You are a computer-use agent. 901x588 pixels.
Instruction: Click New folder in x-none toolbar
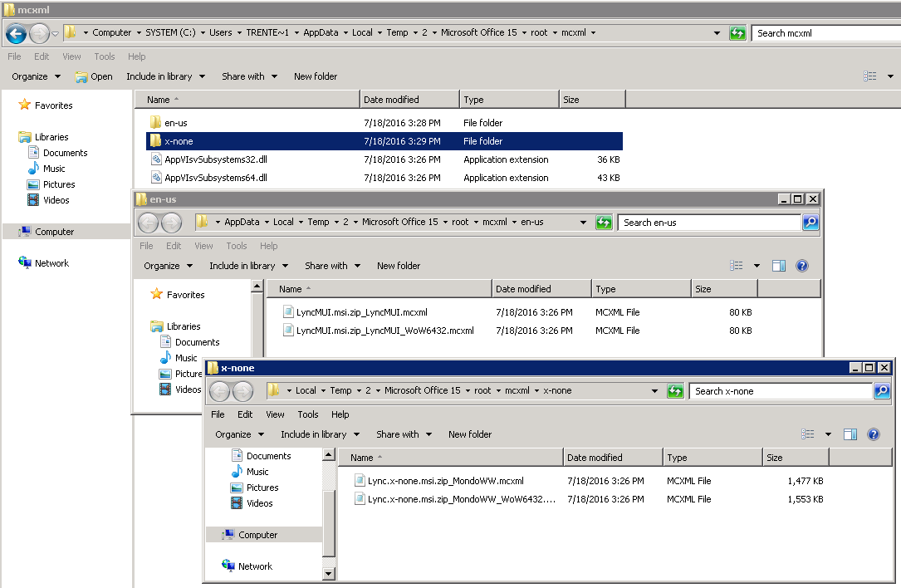470,434
